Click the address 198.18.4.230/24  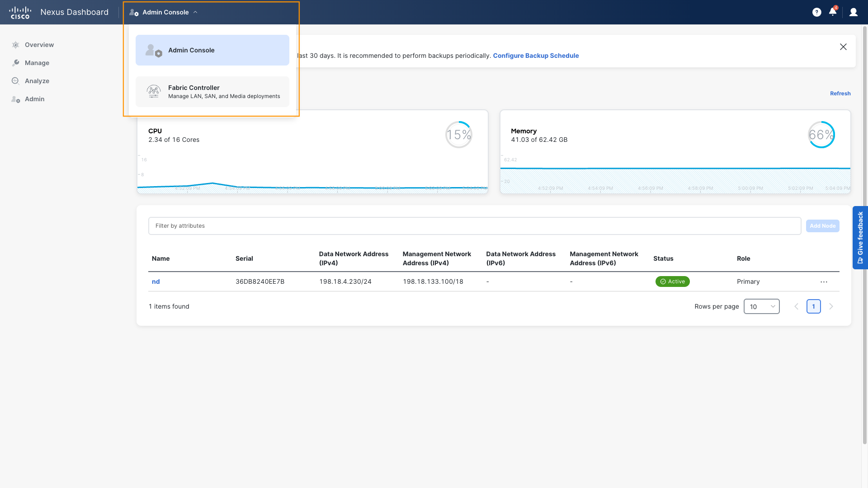pyautogui.click(x=345, y=282)
